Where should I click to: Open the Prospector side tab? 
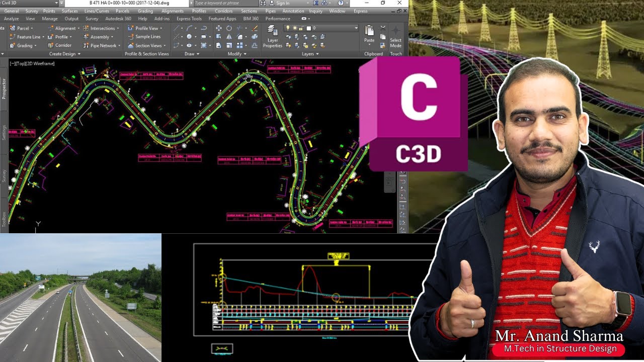pyautogui.click(x=4, y=88)
